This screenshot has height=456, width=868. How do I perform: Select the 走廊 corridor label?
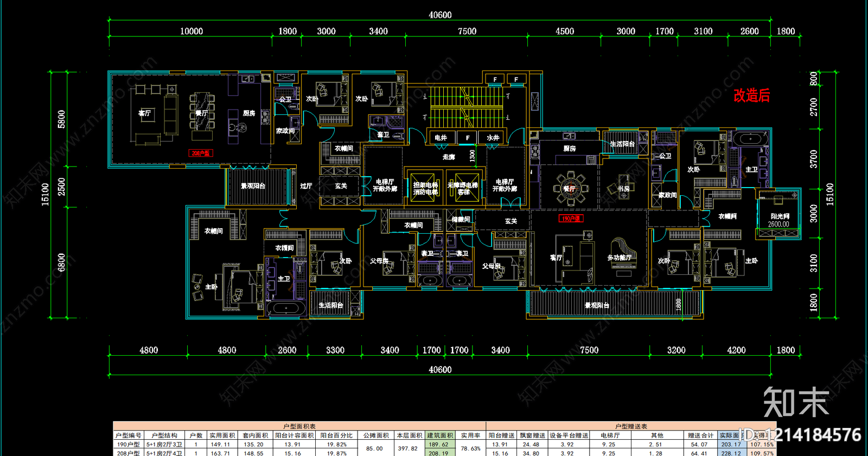pyautogui.click(x=449, y=157)
